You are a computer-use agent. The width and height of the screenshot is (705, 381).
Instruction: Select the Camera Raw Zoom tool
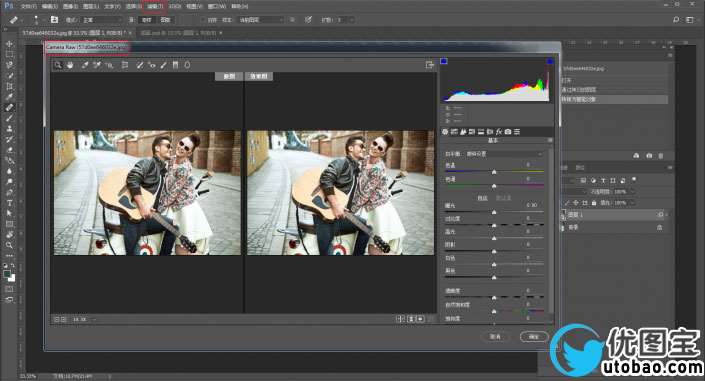click(58, 65)
